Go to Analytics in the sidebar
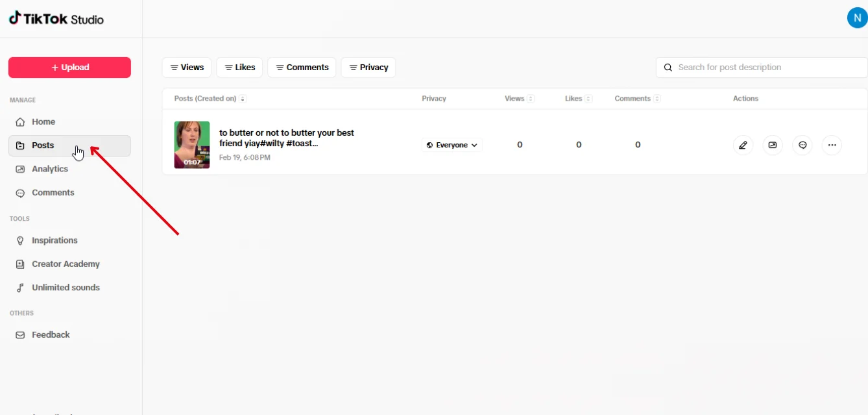 (x=50, y=169)
